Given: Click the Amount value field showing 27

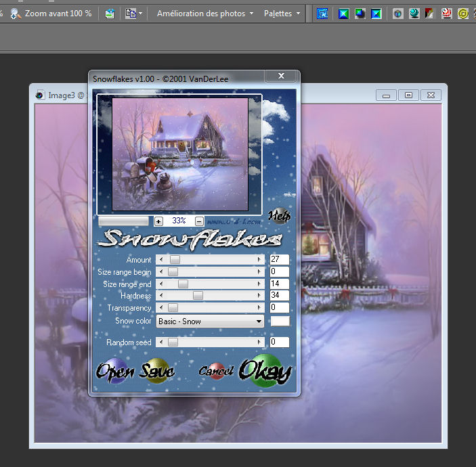Looking at the screenshot, I should (279, 259).
